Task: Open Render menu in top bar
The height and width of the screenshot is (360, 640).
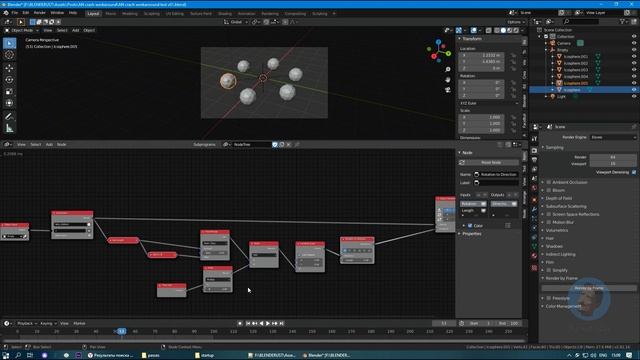Action: point(40,13)
